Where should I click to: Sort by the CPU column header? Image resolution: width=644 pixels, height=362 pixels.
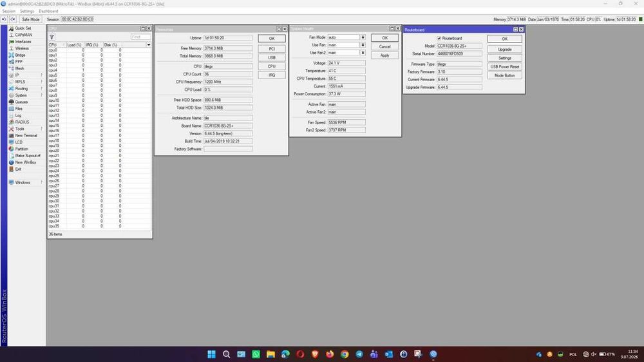[x=57, y=45]
